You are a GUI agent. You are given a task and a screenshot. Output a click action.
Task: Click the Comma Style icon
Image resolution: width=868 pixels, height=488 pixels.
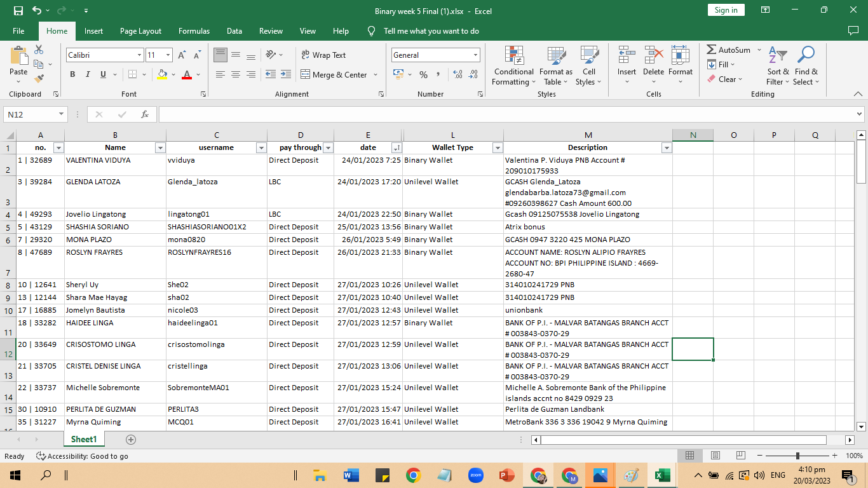pyautogui.click(x=438, y=74)
